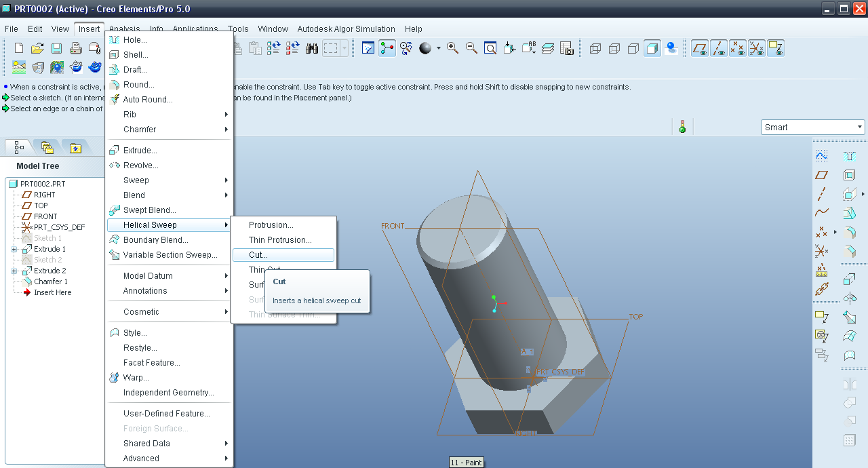Viewport: 868px width, 468px height.
Task: Select the Extrude tool in the right toolbar
Action: coord(849,279)
